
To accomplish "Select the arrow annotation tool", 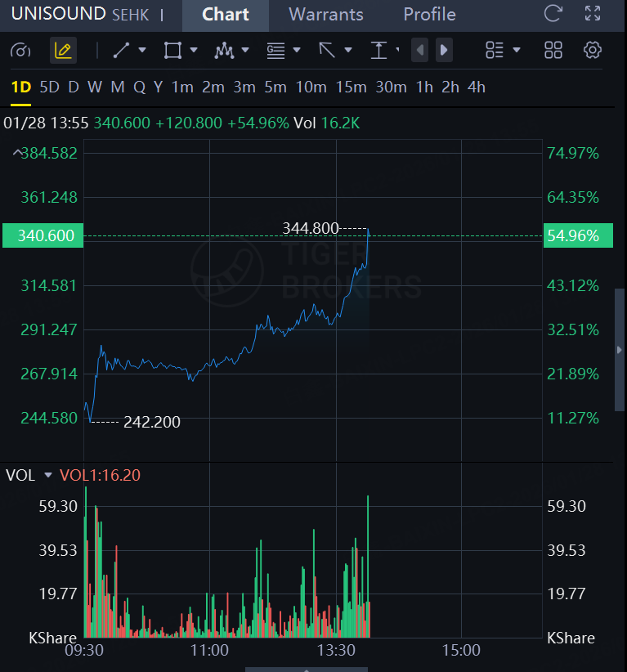I will coord(327,50).
